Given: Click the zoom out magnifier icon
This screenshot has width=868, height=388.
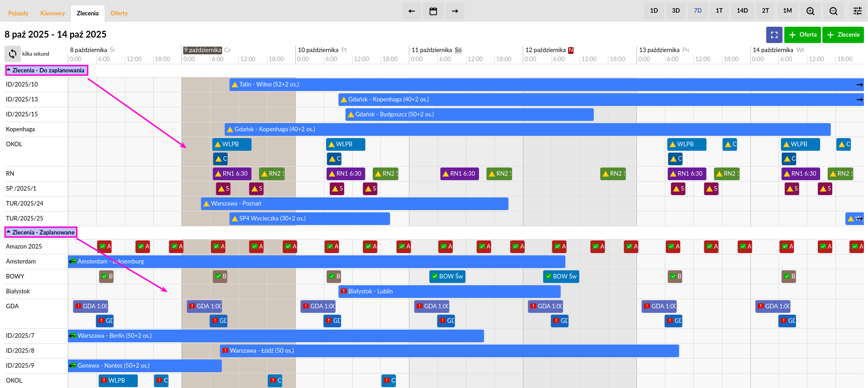Looking at the screenshot, I should (x=833, y=11).
